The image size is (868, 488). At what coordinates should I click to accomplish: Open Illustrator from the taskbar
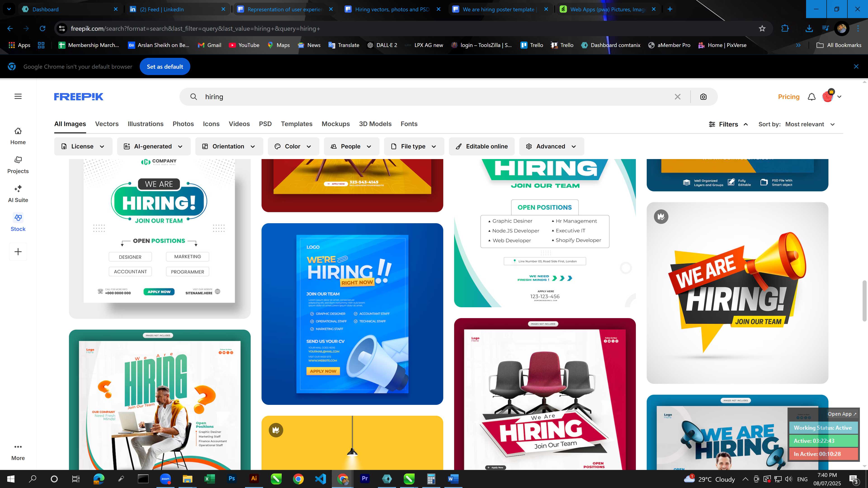[x=254, y=479]
